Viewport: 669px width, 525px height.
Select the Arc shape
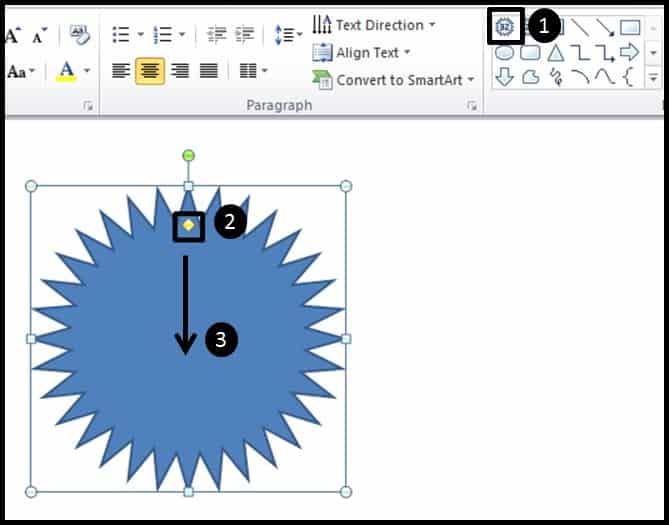point(580,77)
